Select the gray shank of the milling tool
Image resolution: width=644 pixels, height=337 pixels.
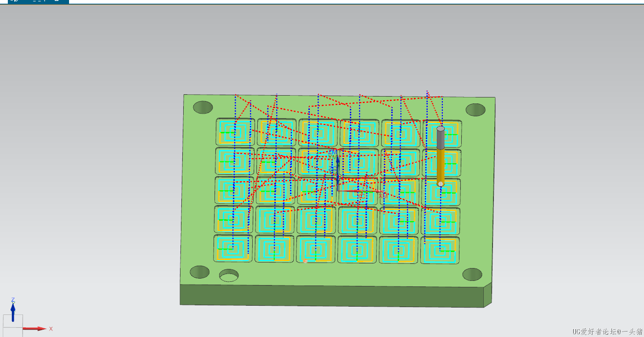point(441,138)
